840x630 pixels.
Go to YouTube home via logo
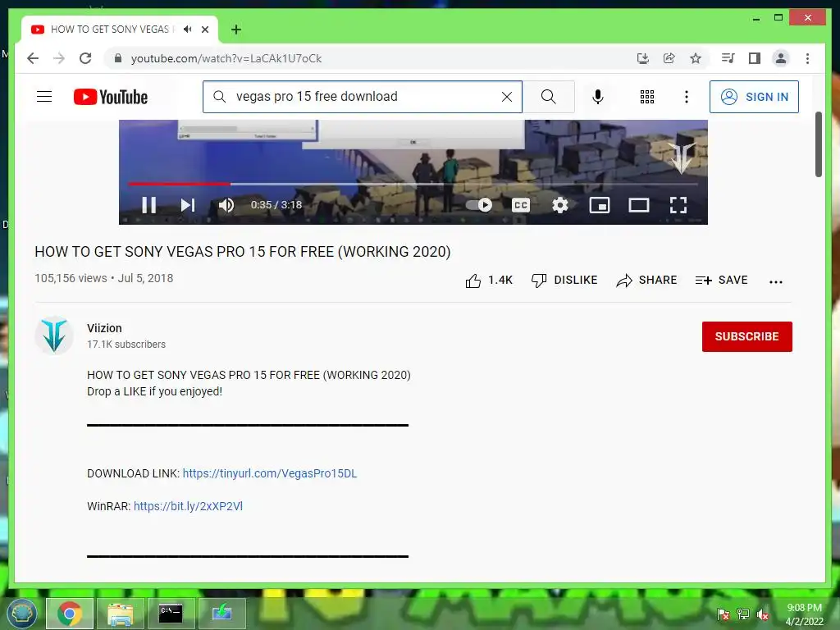point(111,97)
